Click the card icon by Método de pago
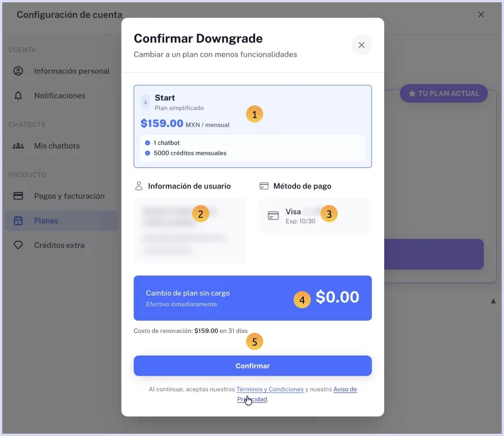The image size is (504, 436). 264,186
